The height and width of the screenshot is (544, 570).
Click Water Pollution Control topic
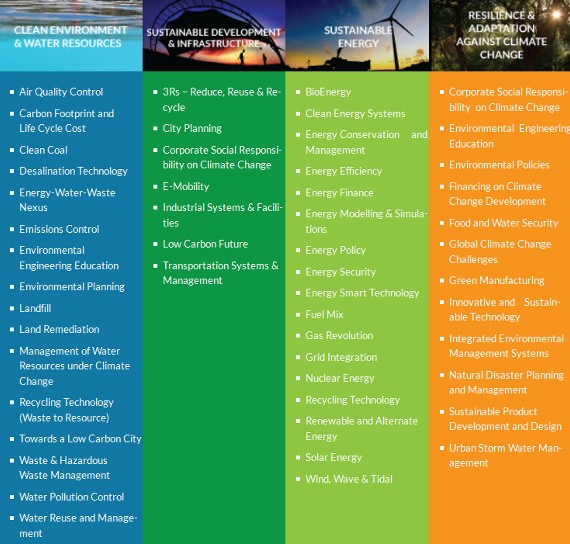click(x=72, y=497)
